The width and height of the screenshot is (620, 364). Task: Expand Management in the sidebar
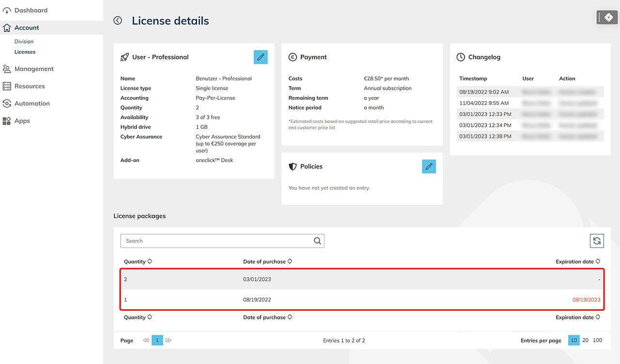pyautogui.click(x=34, y=69)
